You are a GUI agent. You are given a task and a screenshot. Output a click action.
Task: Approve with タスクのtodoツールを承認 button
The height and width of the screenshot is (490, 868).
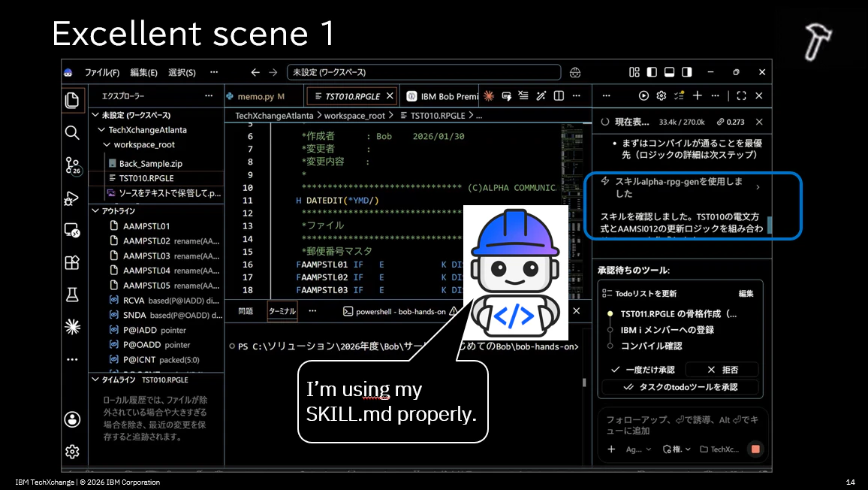680,387
